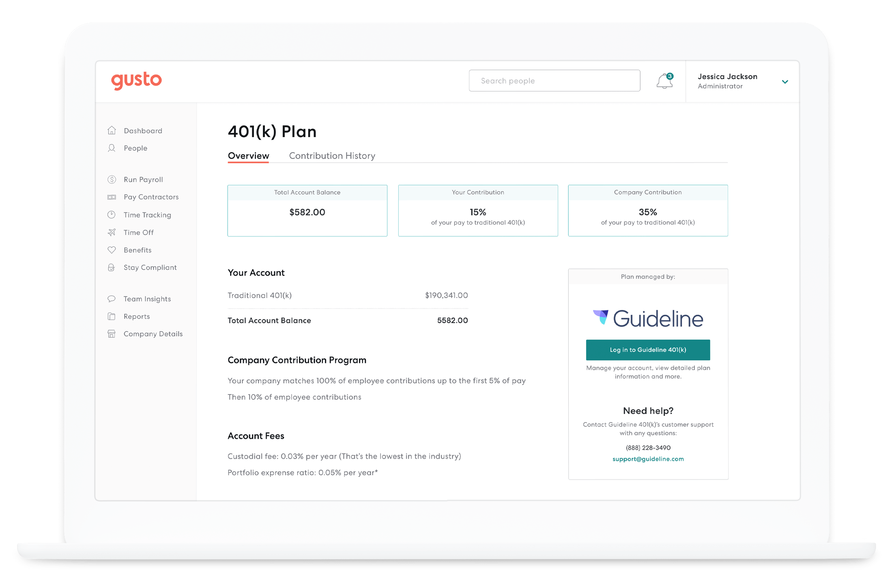The height and width of the screenshot is (588, 892).
Task: Select the Overview tab
Action: [x=248, y=156]
